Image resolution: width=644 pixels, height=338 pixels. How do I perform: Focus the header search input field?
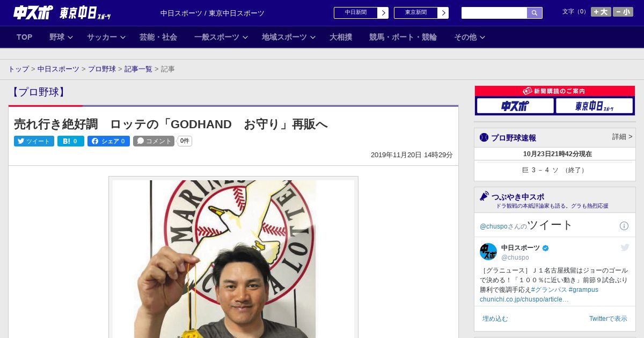(494, 13)
